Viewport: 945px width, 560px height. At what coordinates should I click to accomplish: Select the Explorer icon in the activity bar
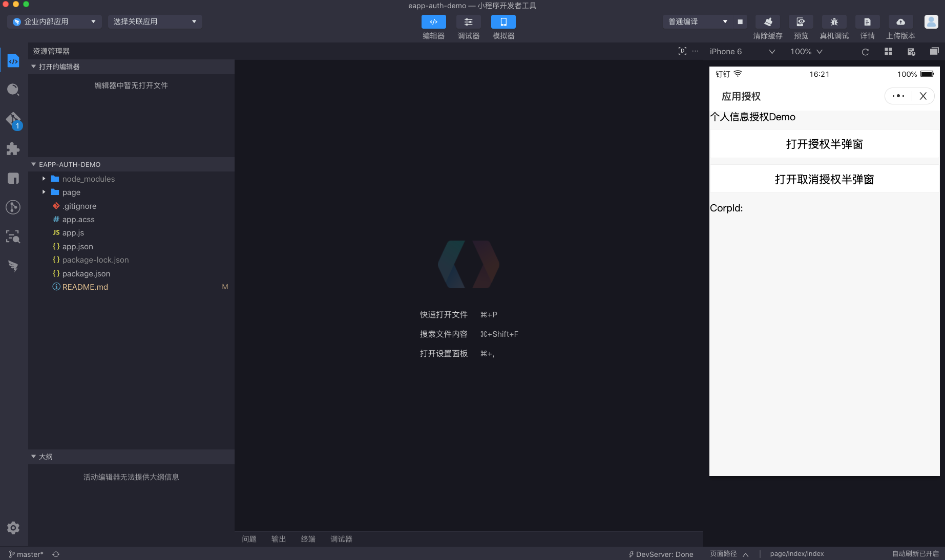(x=13, y=60)
